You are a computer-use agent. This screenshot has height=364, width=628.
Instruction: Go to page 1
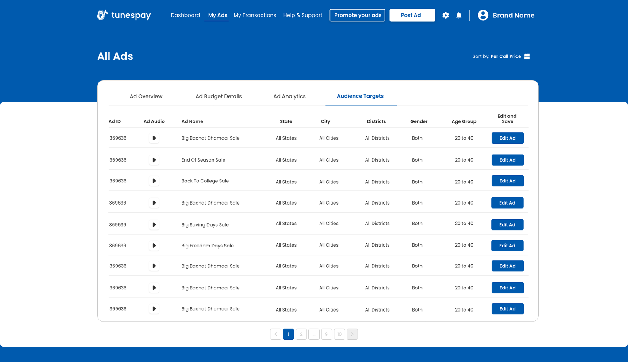288,334
